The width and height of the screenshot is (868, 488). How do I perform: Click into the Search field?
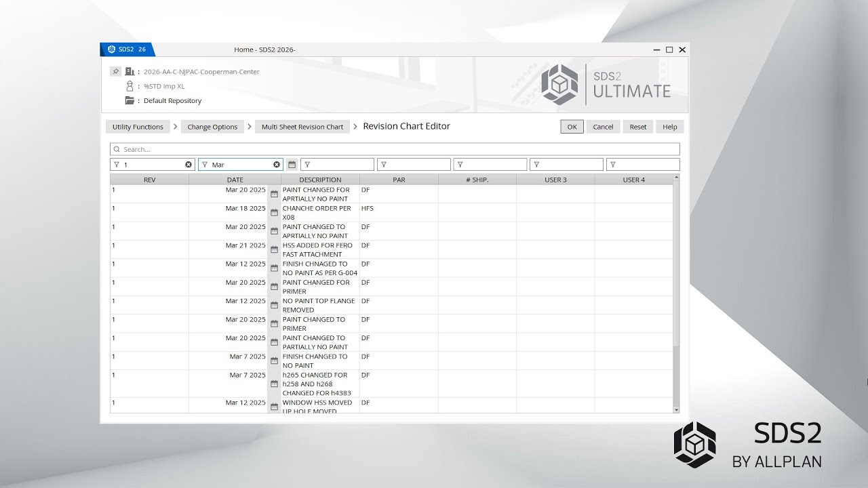pos(395,149)
